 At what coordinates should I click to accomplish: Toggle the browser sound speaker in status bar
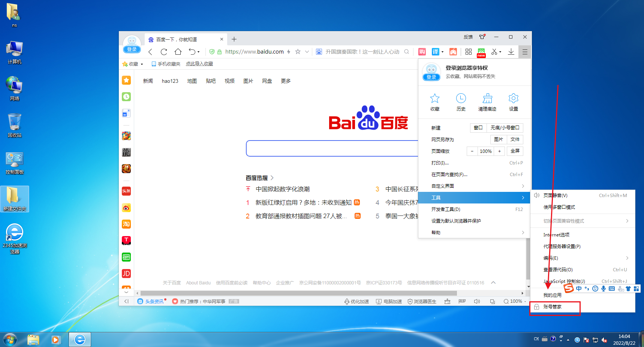click(x=477, y=301)
